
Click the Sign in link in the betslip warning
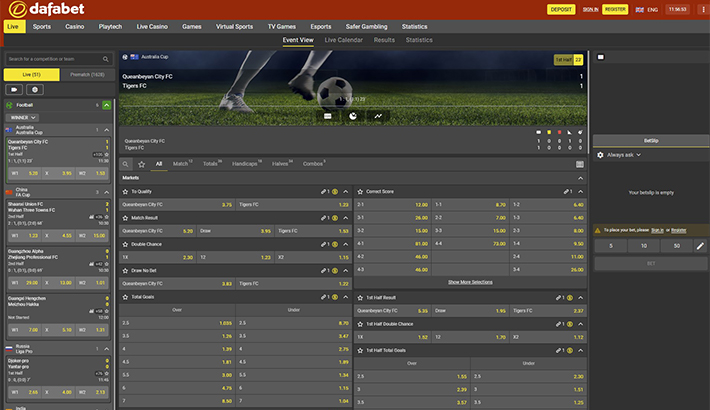coord(657,230)
